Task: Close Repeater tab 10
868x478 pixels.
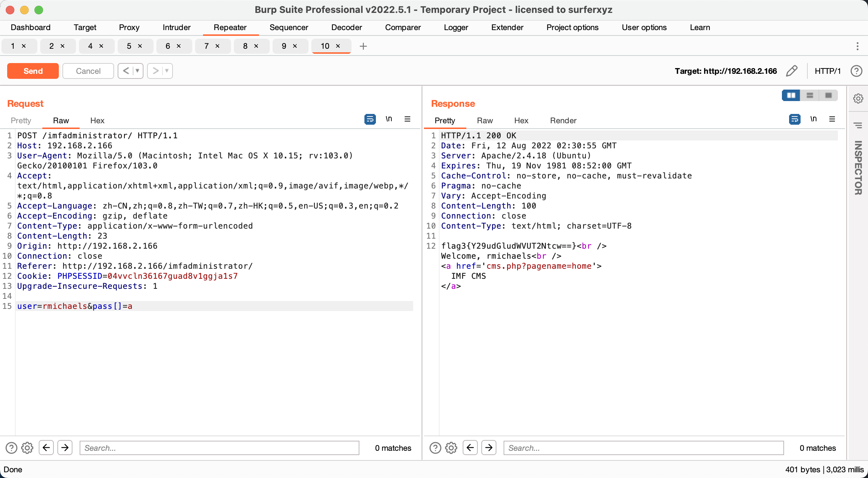Action: tap(338, 46)
